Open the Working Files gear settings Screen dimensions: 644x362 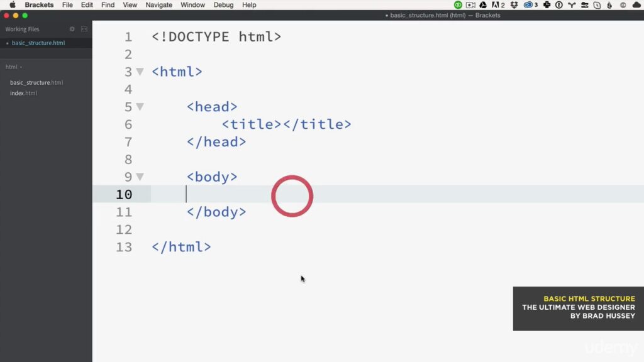click(x=72, y=29)
